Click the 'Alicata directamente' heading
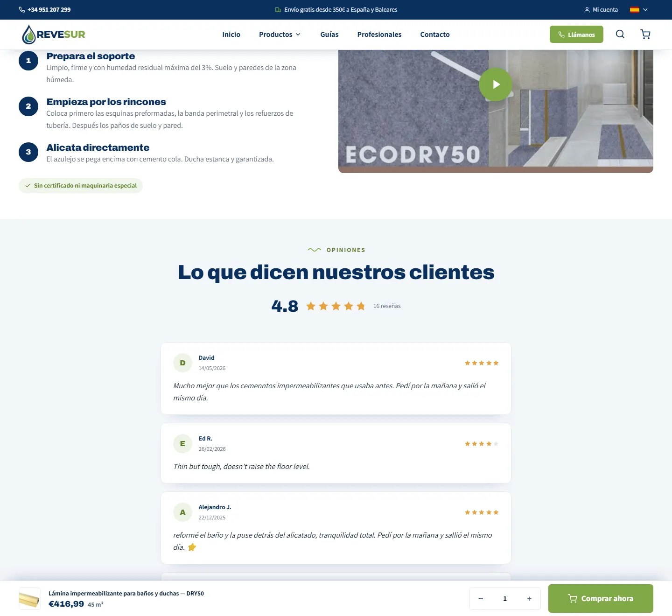Screen dimensions: 672x616 click(x=98, y=147)
